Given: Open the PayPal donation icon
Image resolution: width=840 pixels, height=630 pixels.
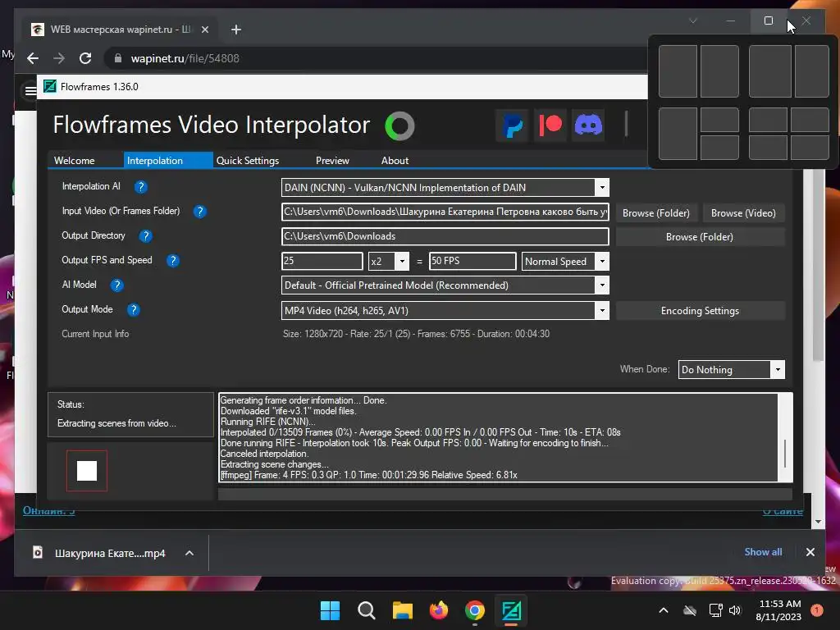Looking at the screenshot, I should point(513,126).
